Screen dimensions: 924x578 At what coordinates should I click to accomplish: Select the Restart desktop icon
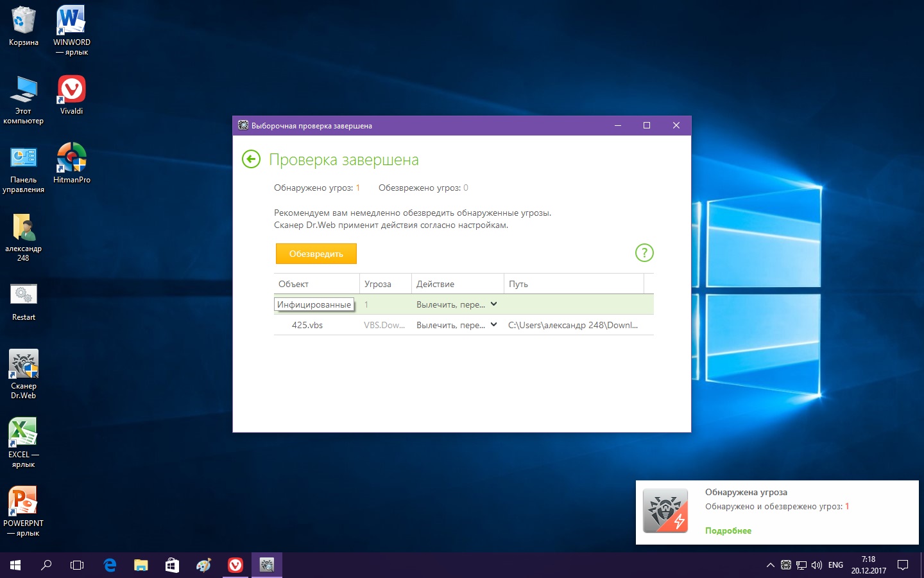tap(24, 302)
